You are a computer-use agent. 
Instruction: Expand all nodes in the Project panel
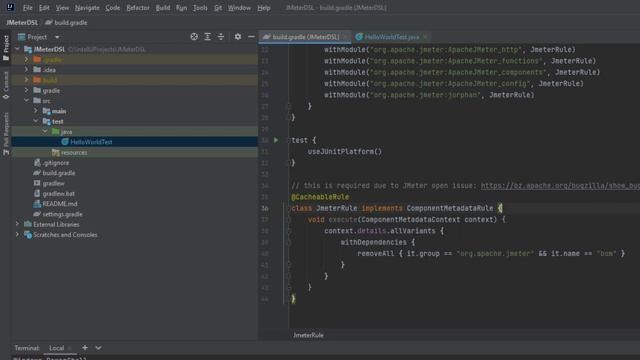click(207, 37)
